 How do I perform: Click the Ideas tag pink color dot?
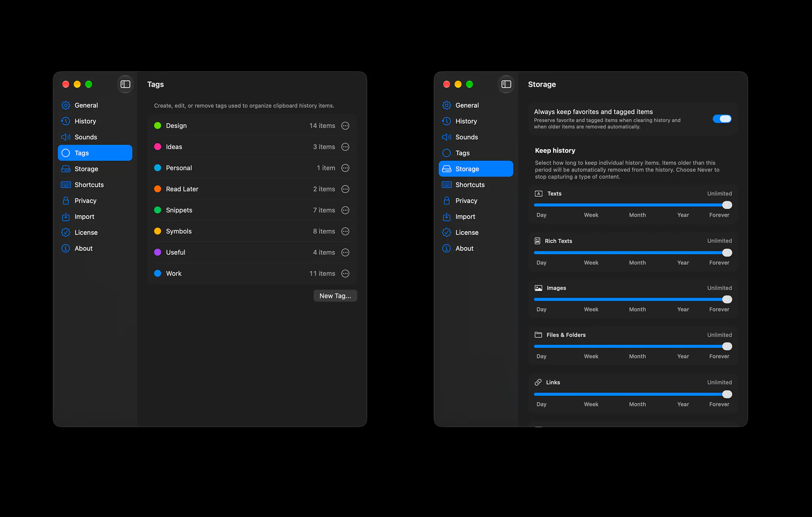pyautogui.click(x=158, y=147)
